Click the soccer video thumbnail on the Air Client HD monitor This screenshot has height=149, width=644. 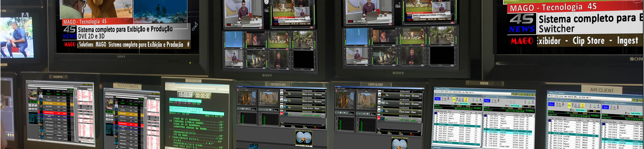pyautogui.click(x=33, y=94)
